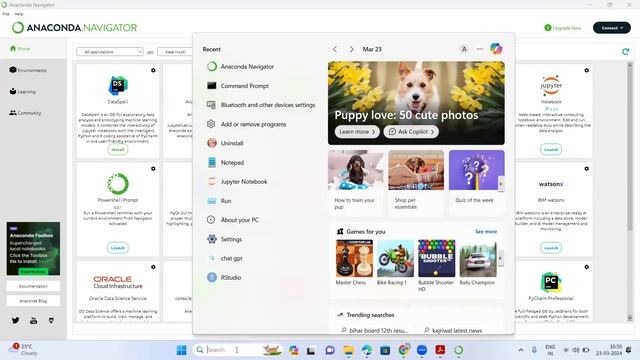Open Adobe Acrobat from the taskbar
The image size is (640, 360).
(440, 350)
